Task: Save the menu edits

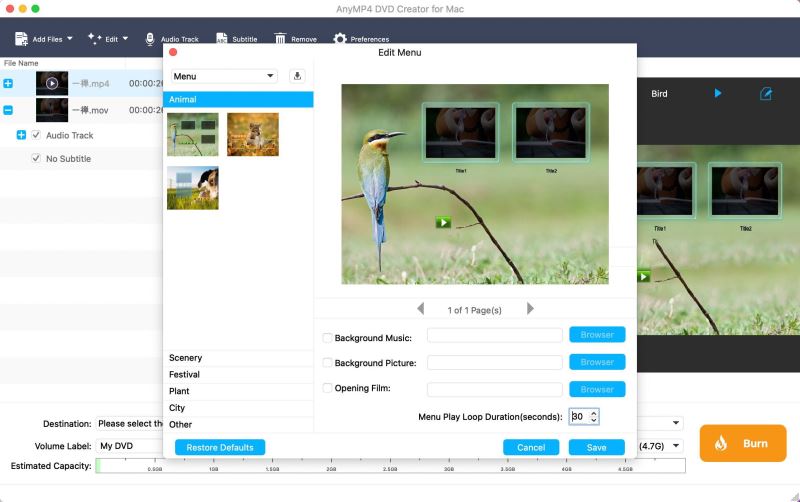Action: point(596,447)
